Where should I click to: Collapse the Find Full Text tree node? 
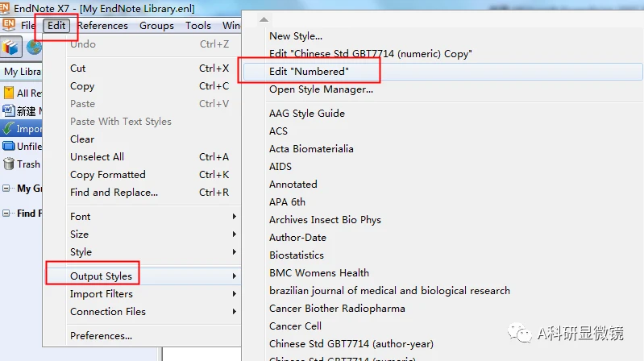click(x=6, y=214)
